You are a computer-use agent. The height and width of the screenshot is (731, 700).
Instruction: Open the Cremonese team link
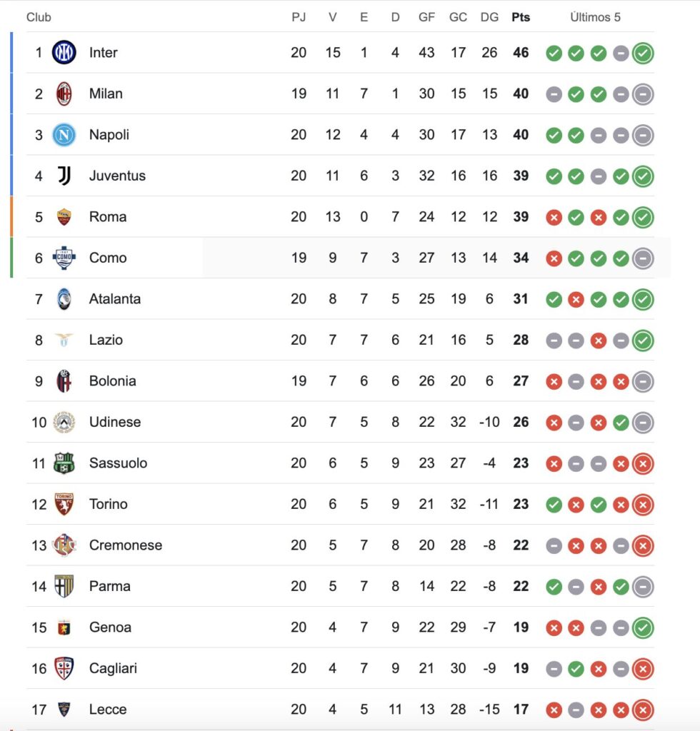click(x=126, y=545)
